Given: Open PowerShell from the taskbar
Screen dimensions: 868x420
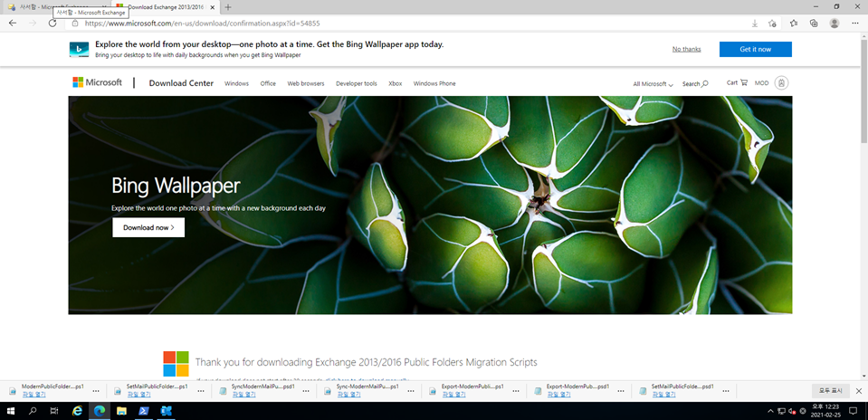Looking at the screenshot, I should coord(143,411).
